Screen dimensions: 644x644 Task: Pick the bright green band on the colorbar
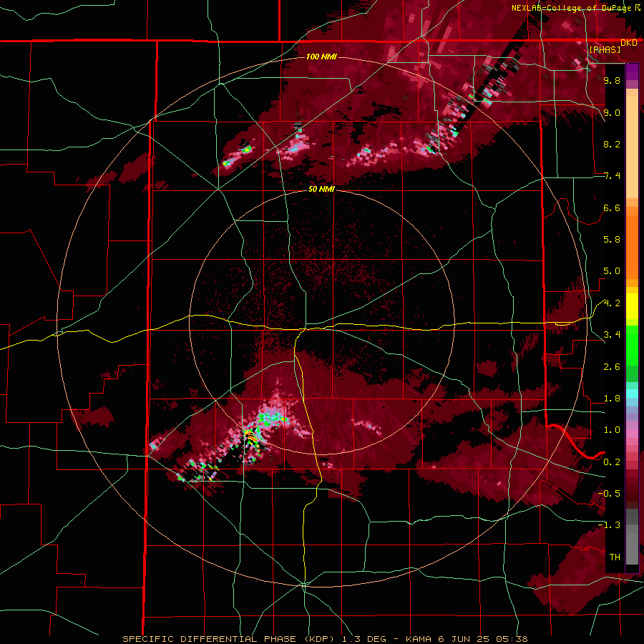[632, 346]
